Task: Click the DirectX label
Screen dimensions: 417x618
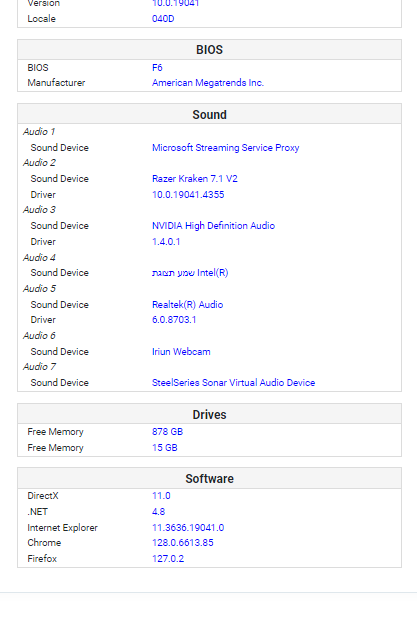Action: click(43, 496)
